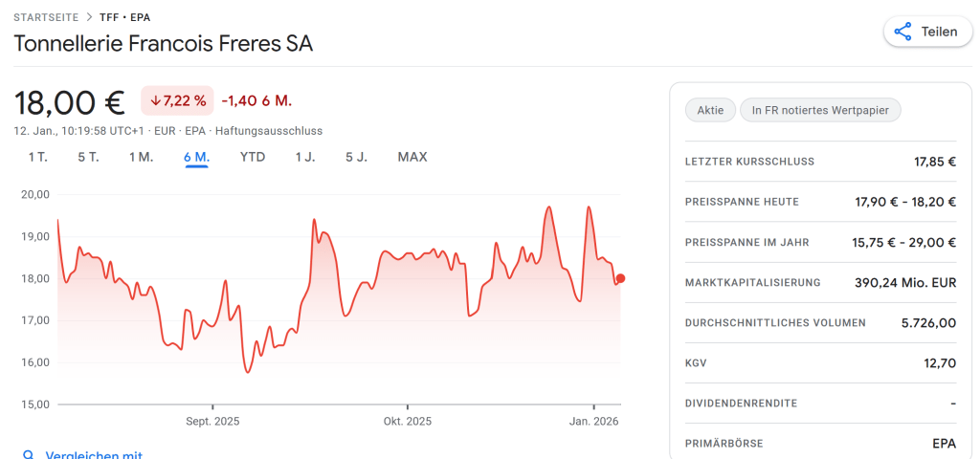Go to STARTSEITE via the breadcrumb
This screenshot has width=980, height=459.
tap(45, 17)
